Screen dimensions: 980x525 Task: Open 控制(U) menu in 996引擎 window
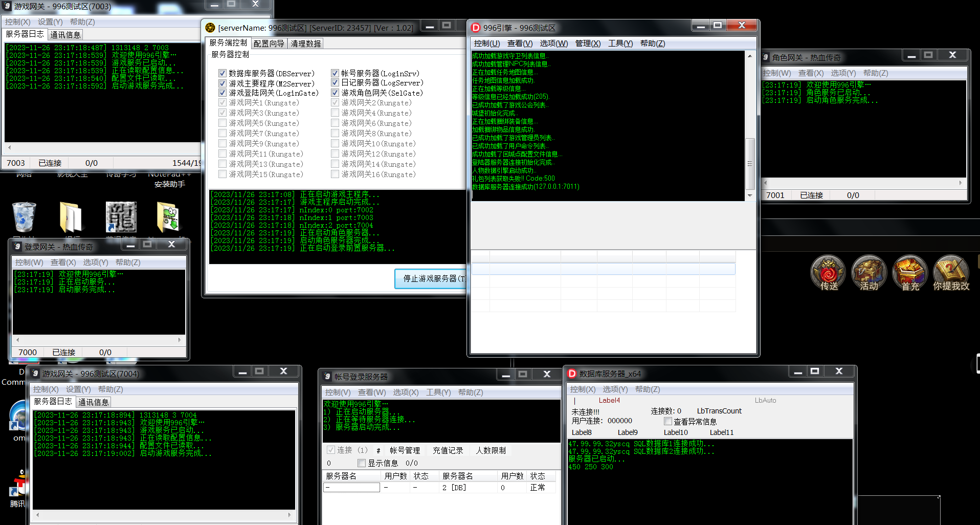click(486, 43)
